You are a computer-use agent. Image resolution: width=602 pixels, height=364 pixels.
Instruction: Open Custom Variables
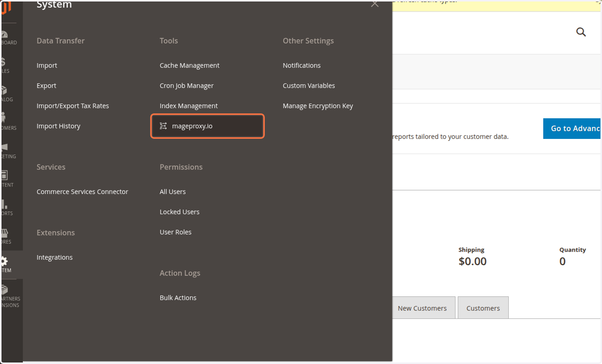pyautogui.click(x=309, y=86)
